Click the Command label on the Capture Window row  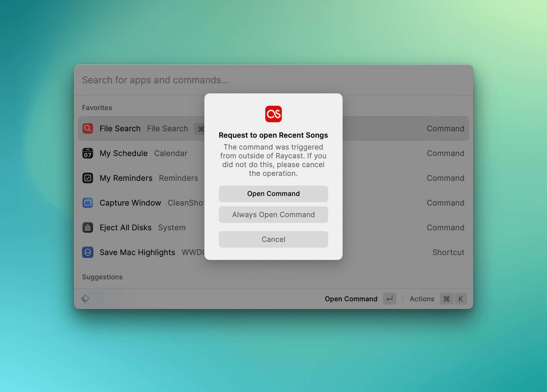(445, 203)
